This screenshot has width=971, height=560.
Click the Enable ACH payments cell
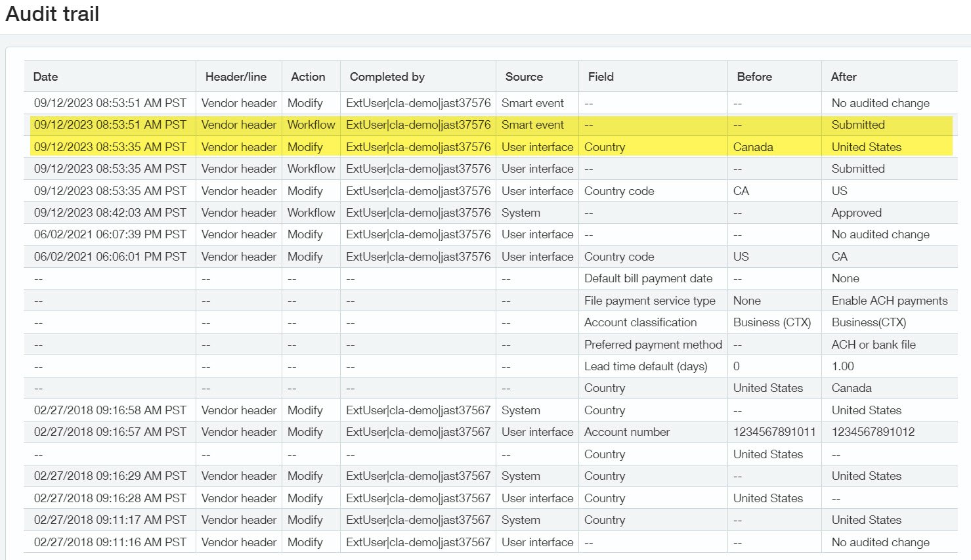pos(889,301)
